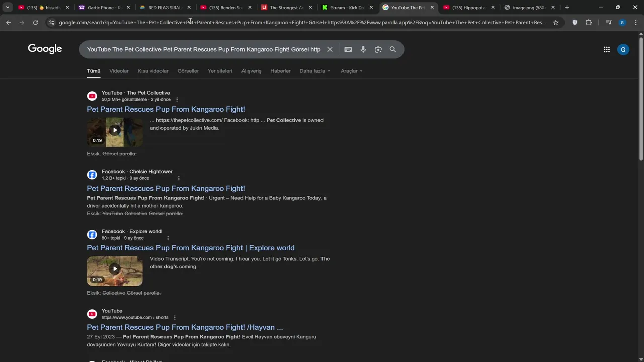View site information icon in address bar
The width and height of the screenshot is (644, 362).
(51, 22)
